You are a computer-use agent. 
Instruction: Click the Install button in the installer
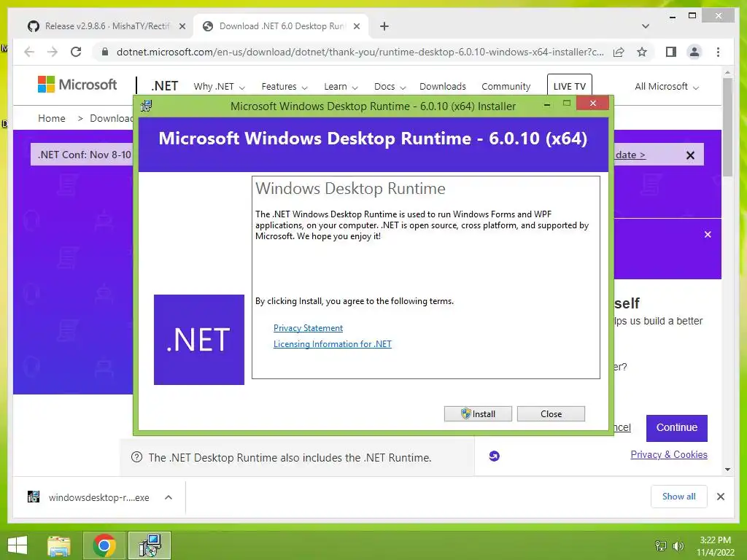(x=478, y=414)
